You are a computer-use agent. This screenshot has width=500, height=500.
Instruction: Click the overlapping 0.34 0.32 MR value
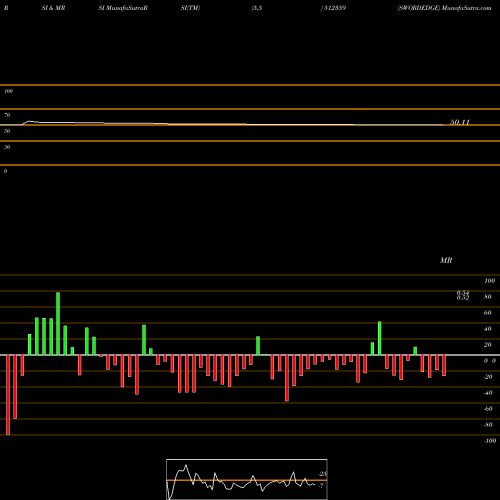coord(463,295)
